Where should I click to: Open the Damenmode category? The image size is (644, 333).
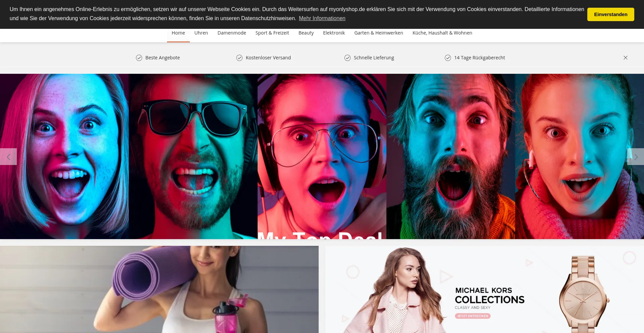232,33
